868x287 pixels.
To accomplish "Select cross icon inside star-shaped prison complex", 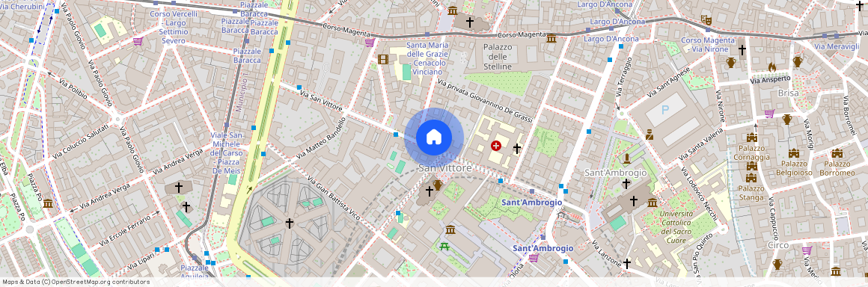I will pyautogui.click(x=289, y=223).
